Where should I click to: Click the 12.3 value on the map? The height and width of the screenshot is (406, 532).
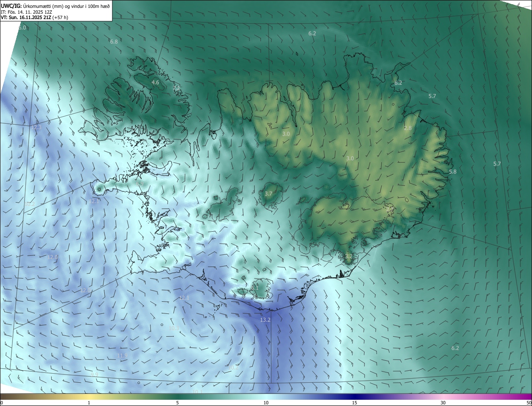click(x=37, y=127)
